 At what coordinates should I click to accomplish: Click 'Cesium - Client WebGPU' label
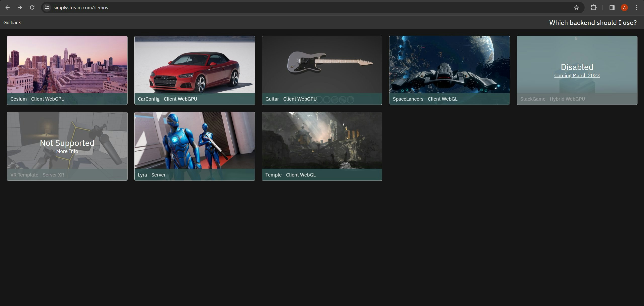[x=37, y=99]
